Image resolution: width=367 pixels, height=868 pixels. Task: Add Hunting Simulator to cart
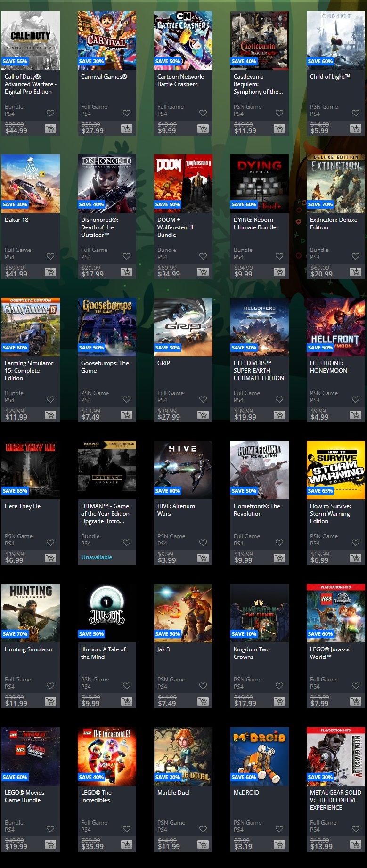tap(50, 701)
